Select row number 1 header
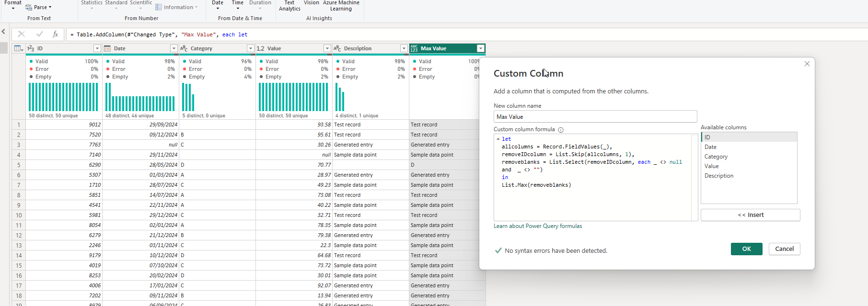 pos(19,125)
